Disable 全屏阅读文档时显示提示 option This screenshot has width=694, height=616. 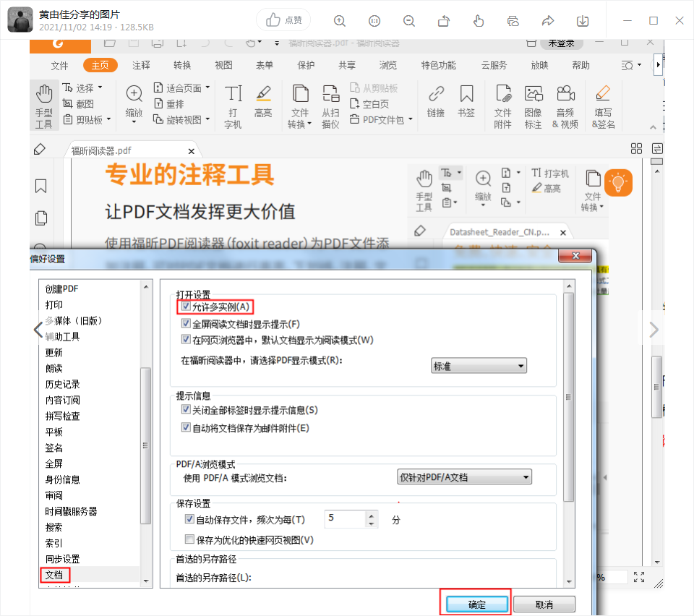point(187,322)
